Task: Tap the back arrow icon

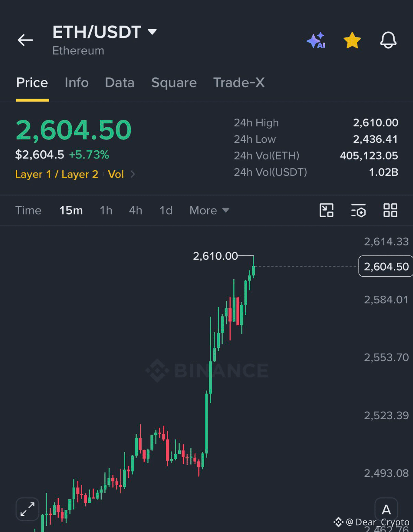Action: pyautogui.click(x=25, y=40)
